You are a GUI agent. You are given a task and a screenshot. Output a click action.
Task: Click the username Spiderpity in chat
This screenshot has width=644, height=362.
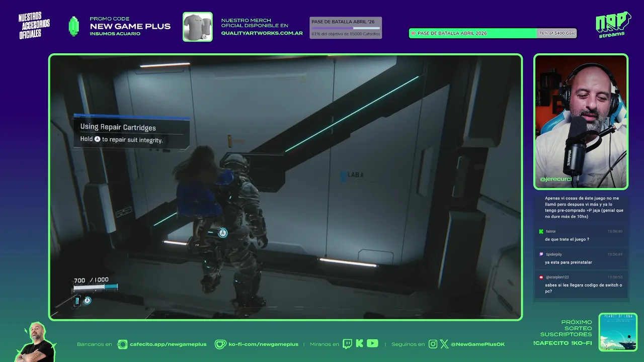pyautogui.click(x=553, y=254)
